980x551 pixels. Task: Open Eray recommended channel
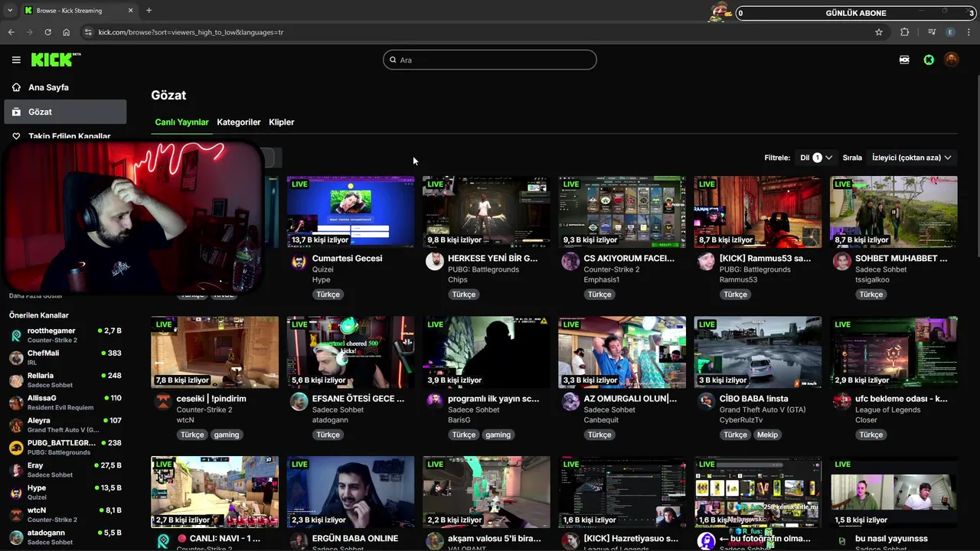pos(65,470)
